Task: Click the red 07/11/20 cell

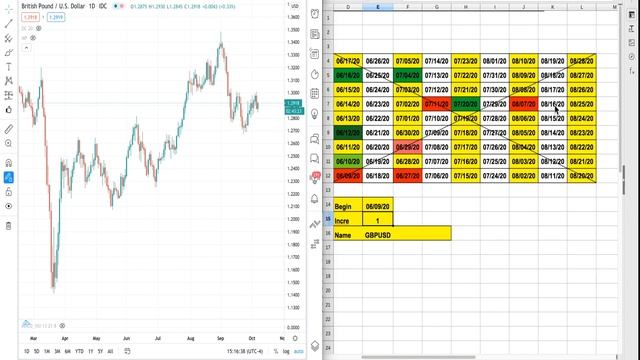Action: (x=436, y=104)
